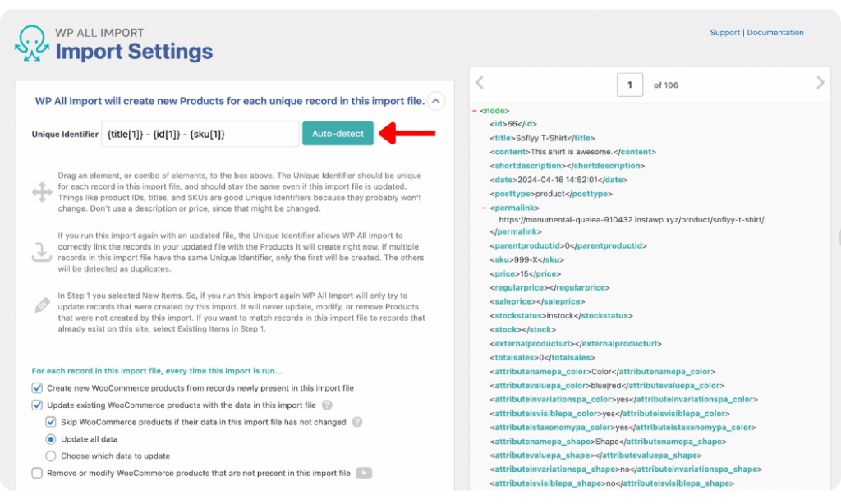The height and width of the screenshot is (504, 841).
Task: Click the attributevaluepa_shape tag
Action: coord(596,456)
